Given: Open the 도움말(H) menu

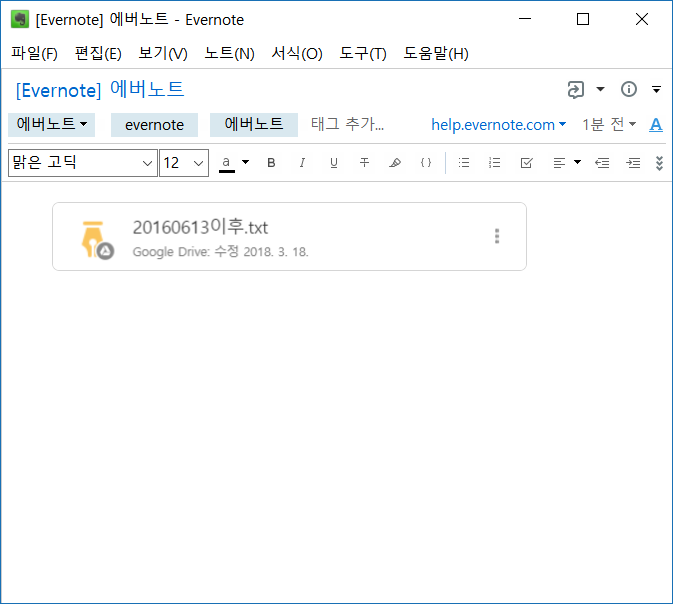Looking at the screenshot, I should [436, 54].
